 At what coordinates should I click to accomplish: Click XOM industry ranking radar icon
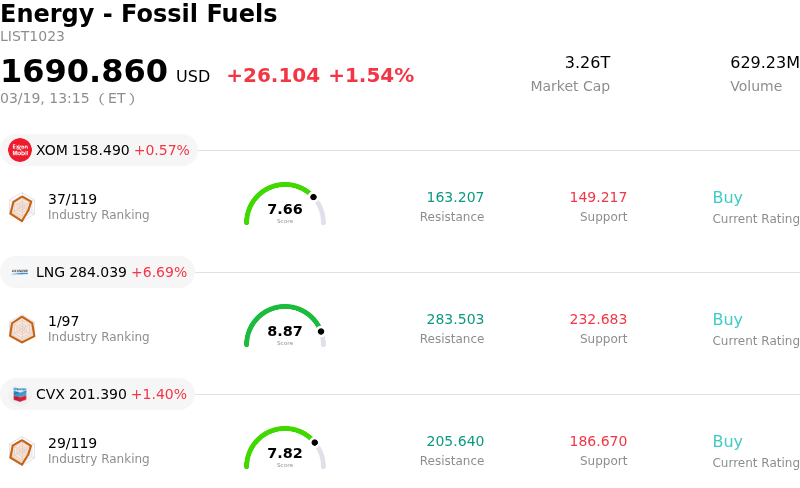21,207
